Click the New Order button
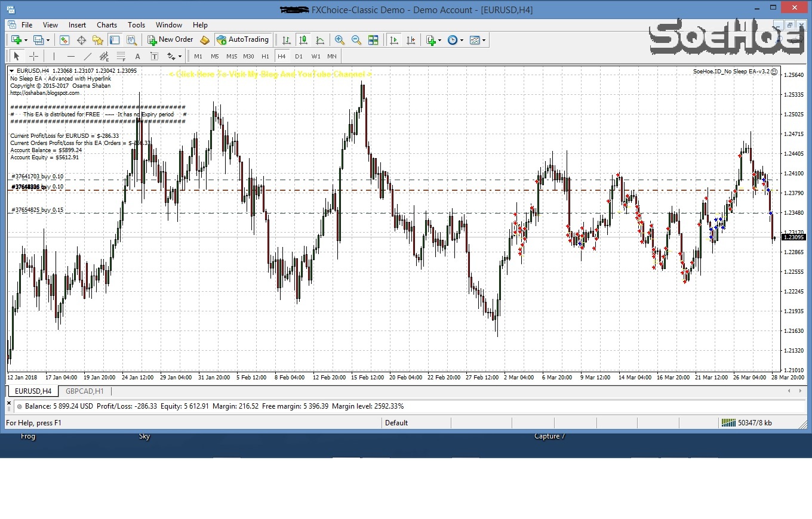The width and height of the screenshot is (812, 519). [x=171, y=40]
